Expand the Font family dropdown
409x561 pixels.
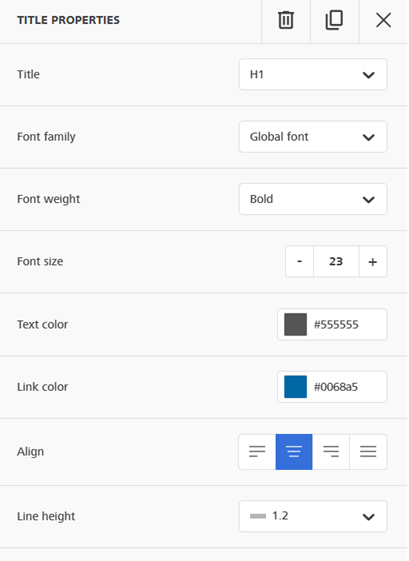(x=313, y=137)
